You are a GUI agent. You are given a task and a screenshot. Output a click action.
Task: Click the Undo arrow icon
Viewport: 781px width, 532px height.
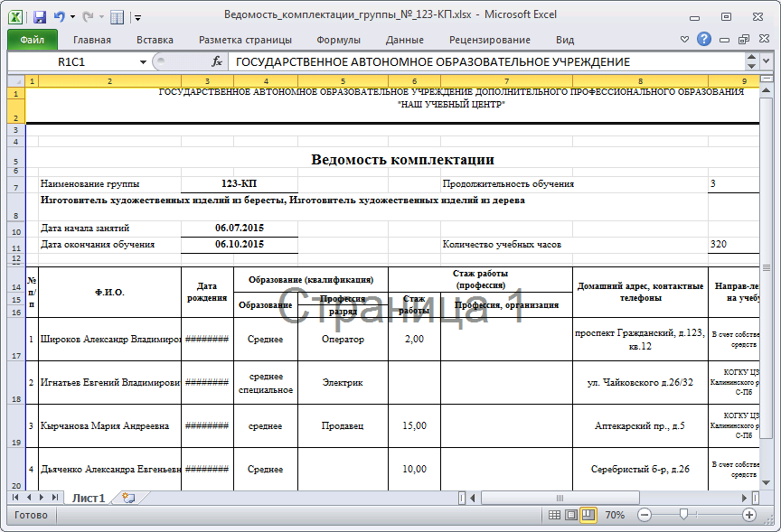60,16
